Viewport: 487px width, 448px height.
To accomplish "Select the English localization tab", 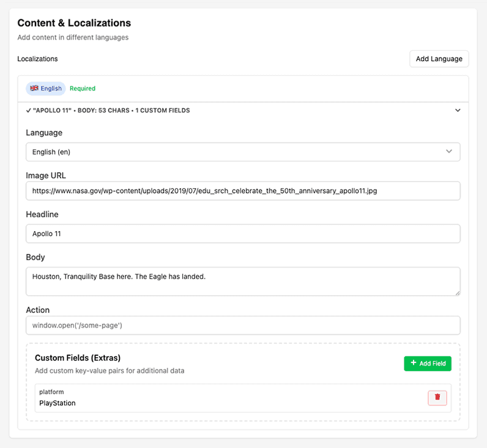I will coord(46,89).
